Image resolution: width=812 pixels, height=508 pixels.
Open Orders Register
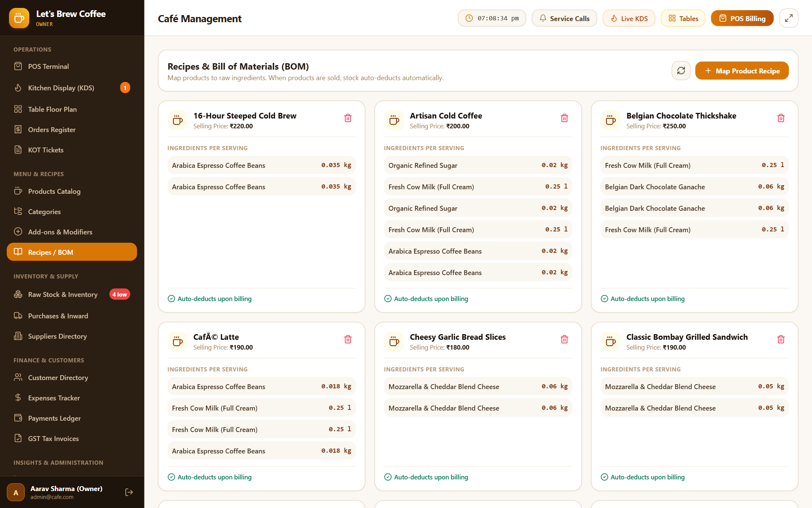pos(72,129)
